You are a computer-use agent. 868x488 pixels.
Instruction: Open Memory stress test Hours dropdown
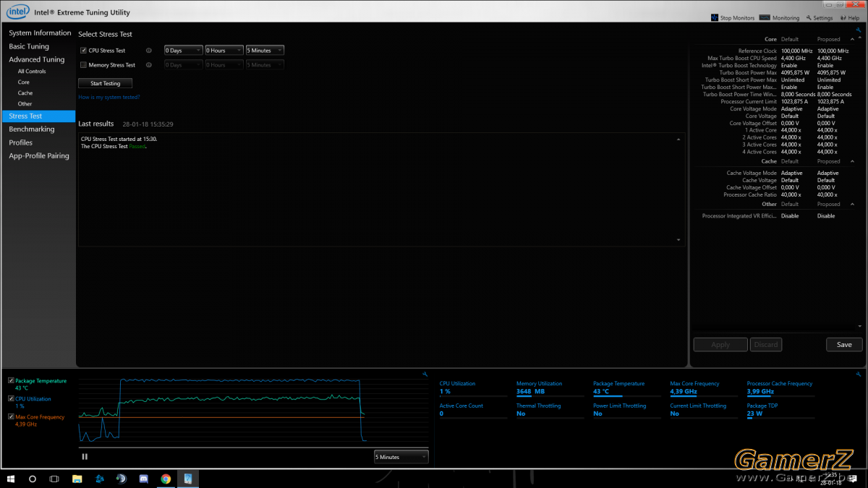pos(224,65)
